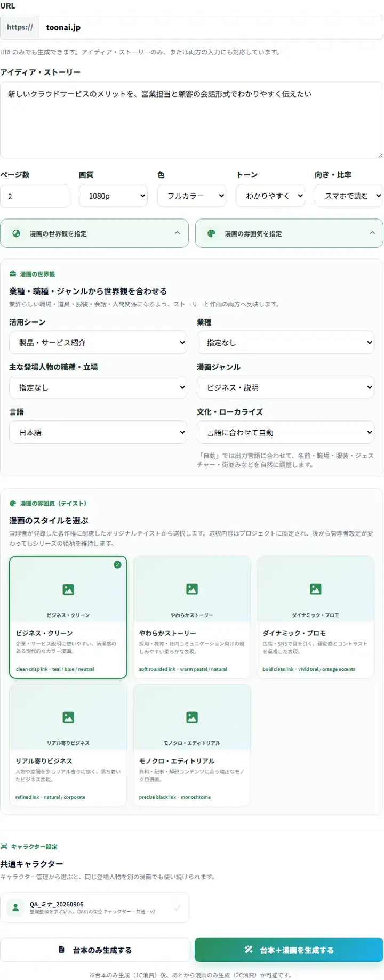Click image icon on モノクロ・エディトリアル card

(192, 717)
